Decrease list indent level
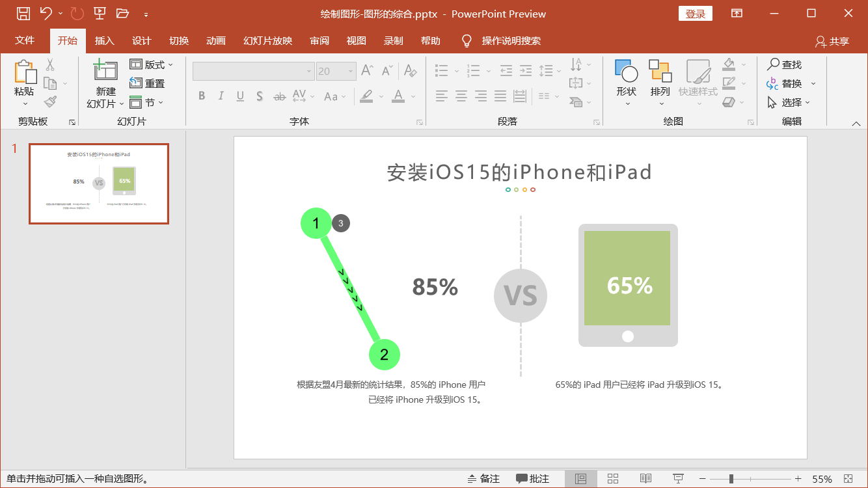 (506, 70)
